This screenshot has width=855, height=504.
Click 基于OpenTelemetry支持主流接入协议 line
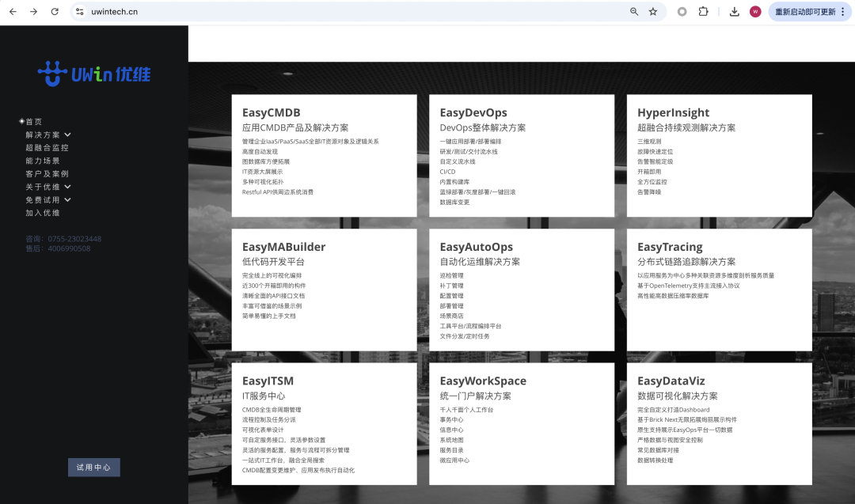[689, 286]
